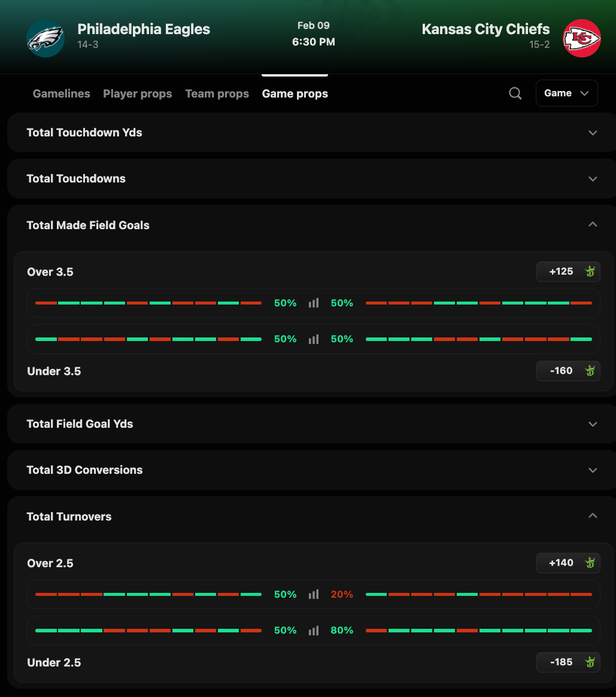
Task: Click the Over 3.5 label
Action: coord(50,272)
